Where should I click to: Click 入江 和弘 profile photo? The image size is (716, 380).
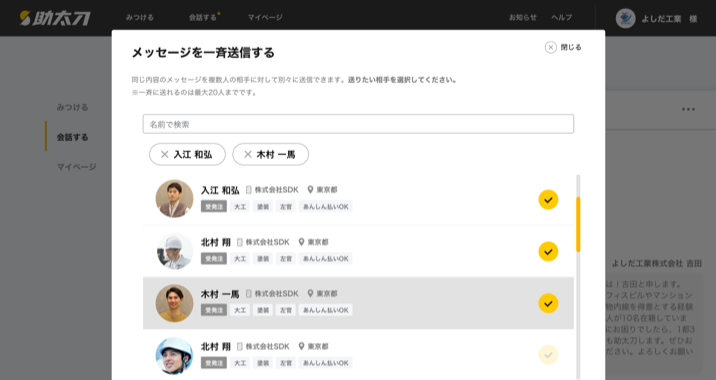click(174, 199)
